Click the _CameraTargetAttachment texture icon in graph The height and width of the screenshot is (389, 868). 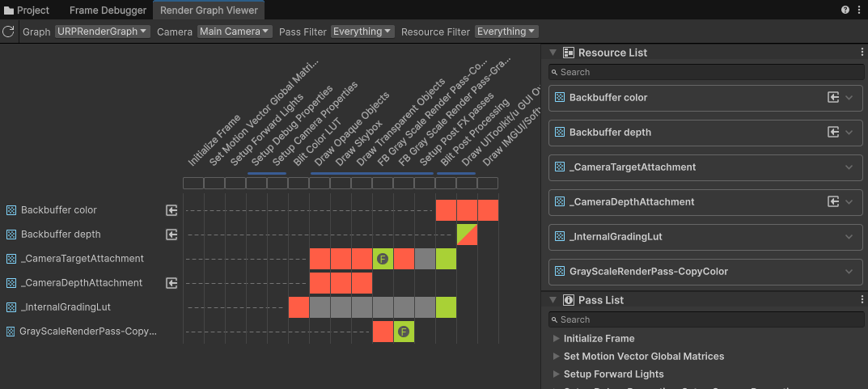[x=11, y=259]
